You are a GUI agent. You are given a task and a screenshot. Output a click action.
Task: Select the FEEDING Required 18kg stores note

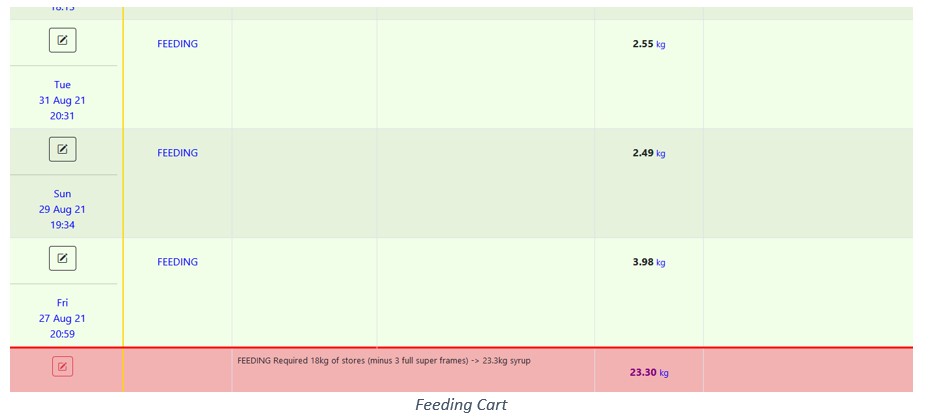pyautogui.click(x=384, y=360)
